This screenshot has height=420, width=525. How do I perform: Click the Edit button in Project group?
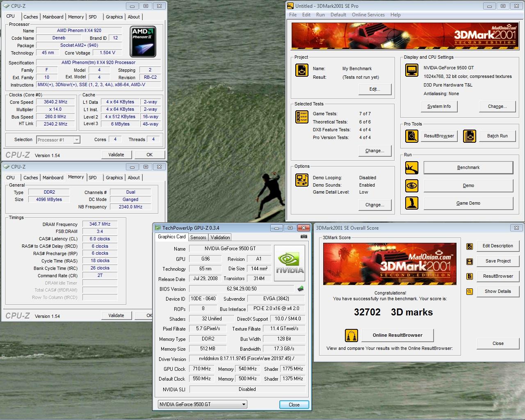374,89
